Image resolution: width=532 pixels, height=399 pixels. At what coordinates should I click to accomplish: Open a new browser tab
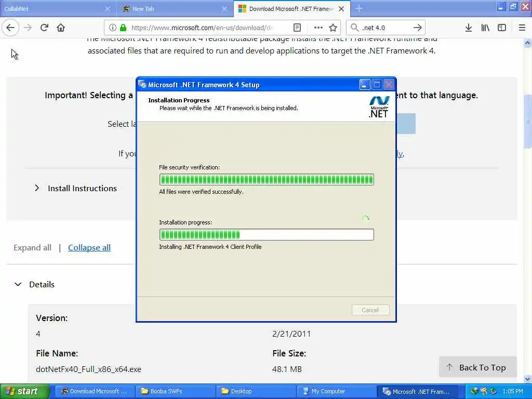point(359,8)
